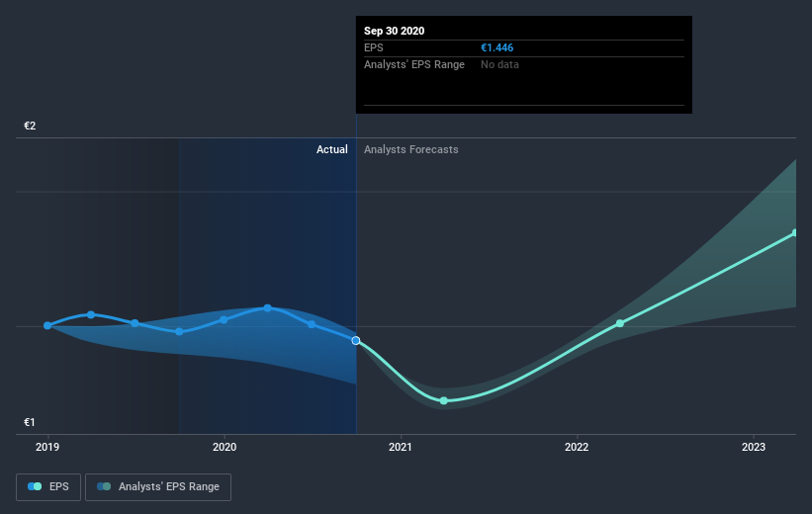Select the second EPS point after 2019

tap(91, 314)
